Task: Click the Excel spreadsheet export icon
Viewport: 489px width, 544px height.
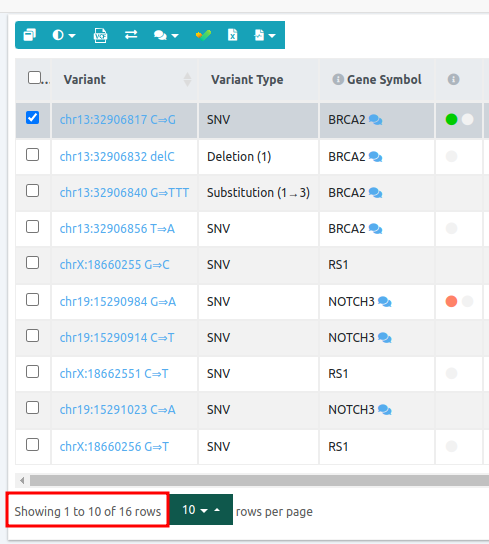Action: [x=233, y=35]
